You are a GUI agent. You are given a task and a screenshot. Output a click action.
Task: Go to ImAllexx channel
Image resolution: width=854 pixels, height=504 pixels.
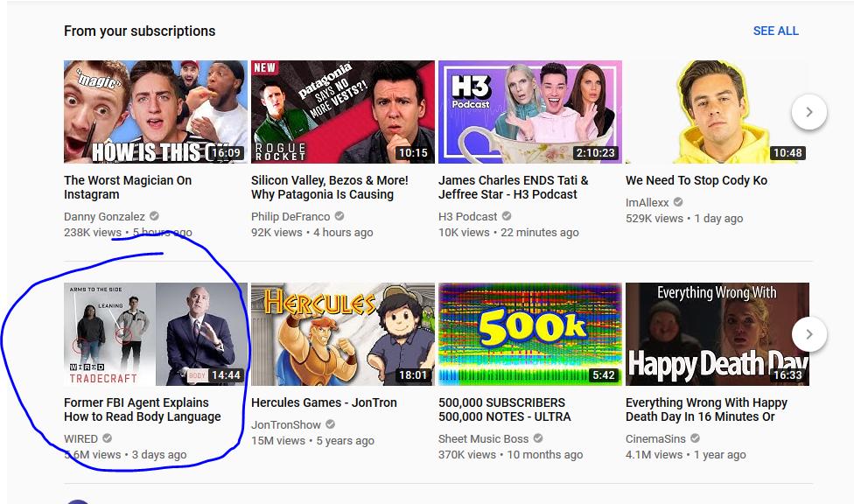(647, 202)
